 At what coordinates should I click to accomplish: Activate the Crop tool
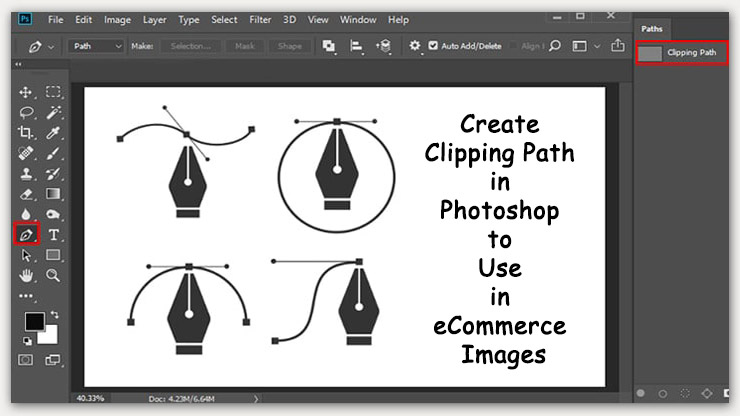tap(27, 133)
